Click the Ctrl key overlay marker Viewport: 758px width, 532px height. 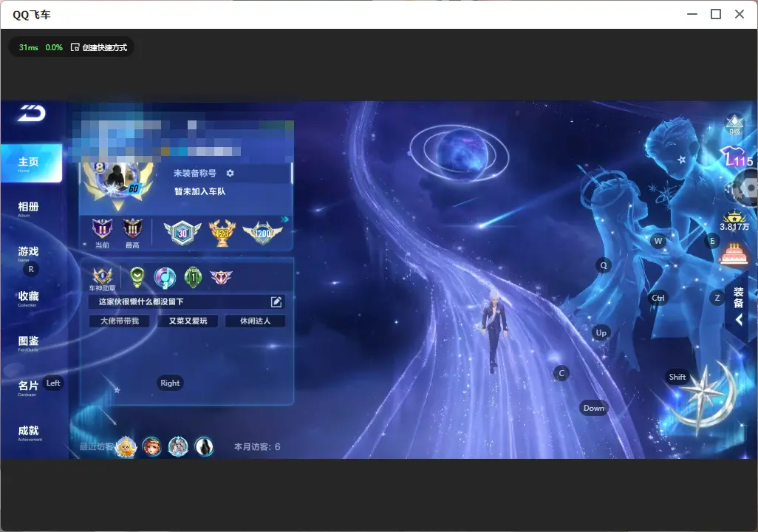pyautogui.click(x=658, y=298)
